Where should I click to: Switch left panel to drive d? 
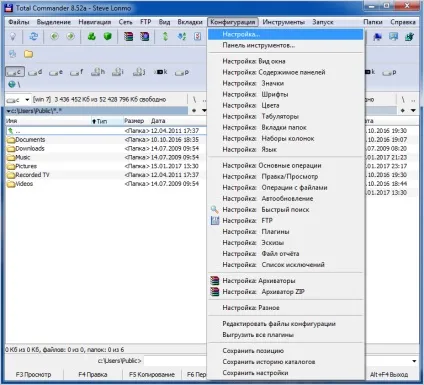click(35, 72)
